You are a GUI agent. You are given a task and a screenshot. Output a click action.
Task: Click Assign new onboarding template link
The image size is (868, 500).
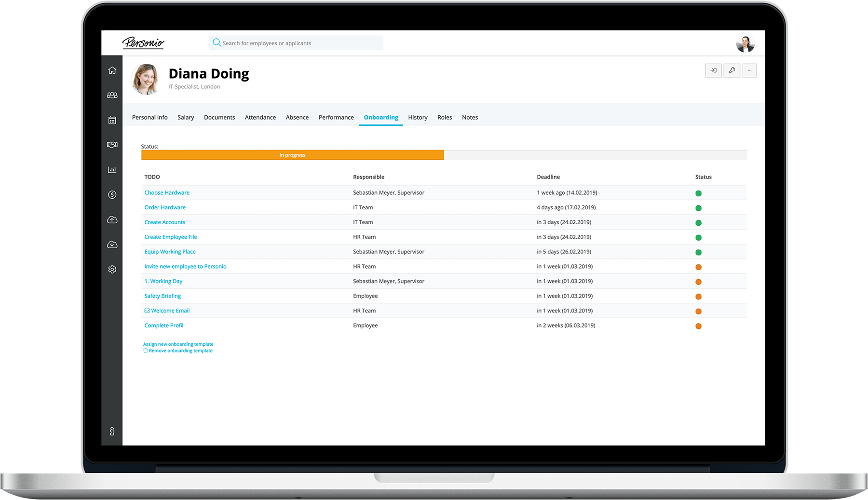[x=178, y=344]
